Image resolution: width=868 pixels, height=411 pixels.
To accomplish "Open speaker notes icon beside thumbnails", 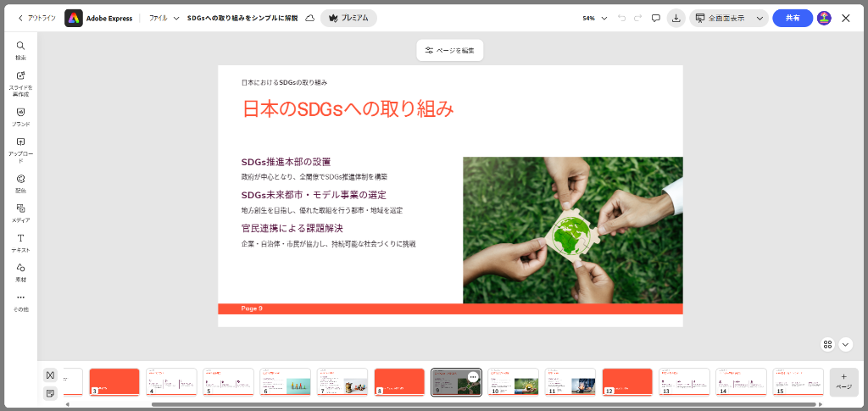I will point(50,393).
